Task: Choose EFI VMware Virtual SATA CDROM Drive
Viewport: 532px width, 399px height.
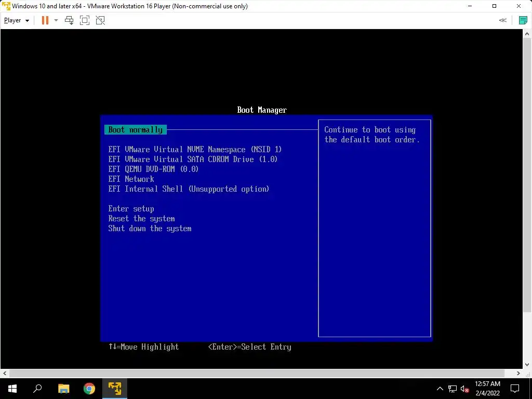Action: click(x=193, y=159)
